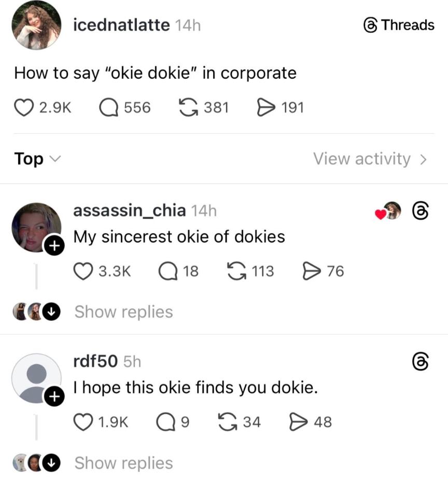Repost the rdf50 reply
Image resolution: width=448 pixels, height=481 pixels.
pos(227,422)
